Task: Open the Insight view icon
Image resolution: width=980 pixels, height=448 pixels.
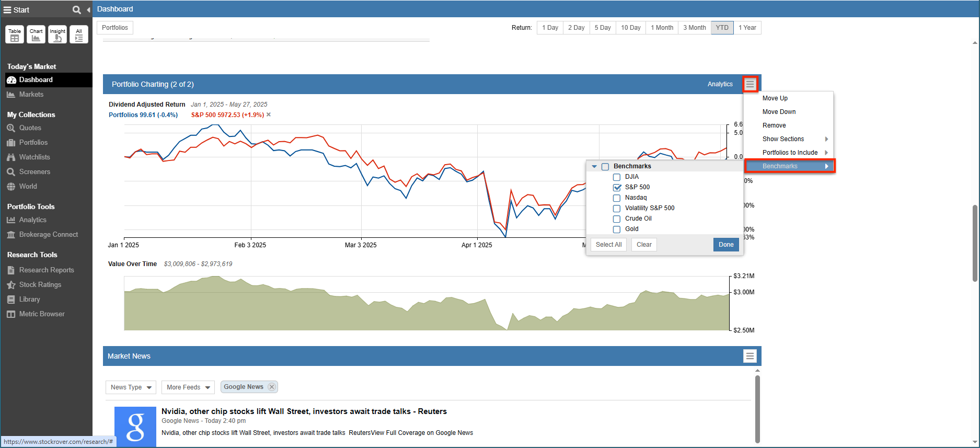Action: click(57, 35)
